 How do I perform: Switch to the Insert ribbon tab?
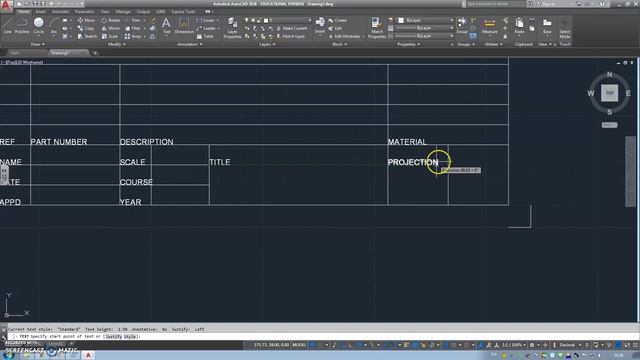click(41, 11)
